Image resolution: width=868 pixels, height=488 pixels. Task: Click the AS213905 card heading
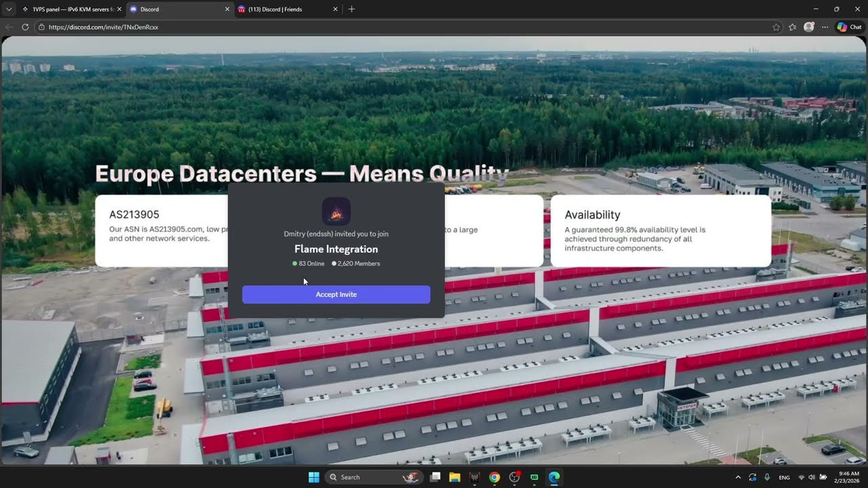click(134, 214)
